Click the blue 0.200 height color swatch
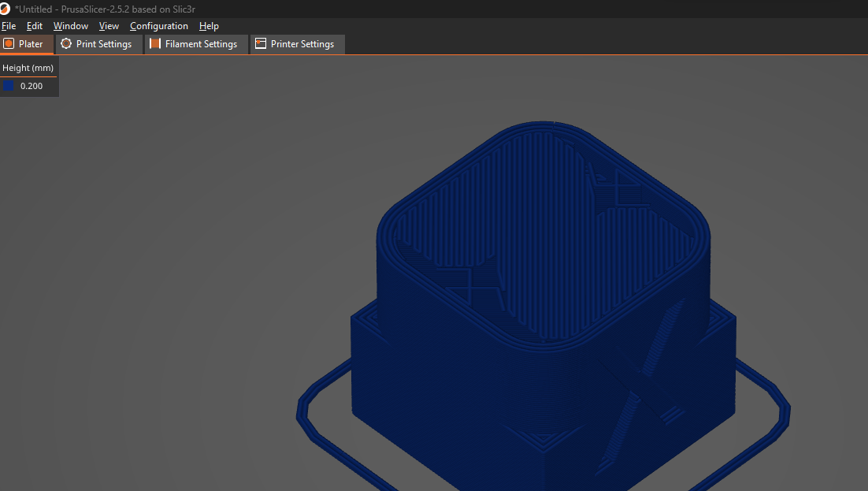 [x=9, y=86]
